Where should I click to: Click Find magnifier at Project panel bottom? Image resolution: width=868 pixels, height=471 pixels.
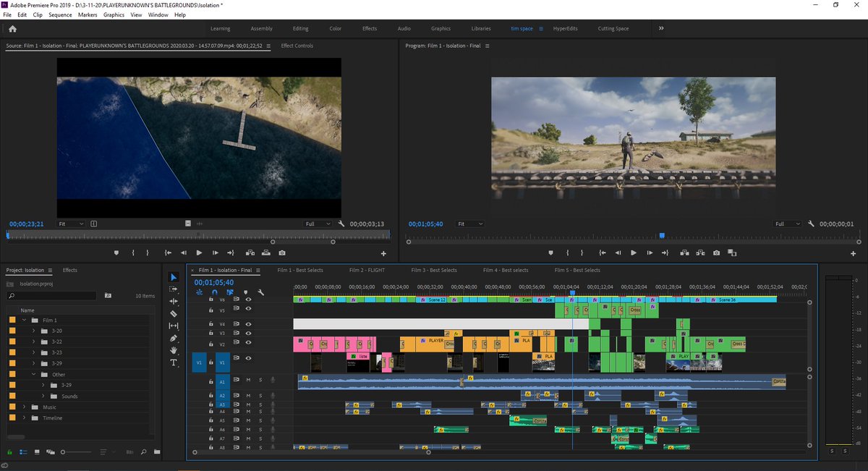click(x=143, y=452)
